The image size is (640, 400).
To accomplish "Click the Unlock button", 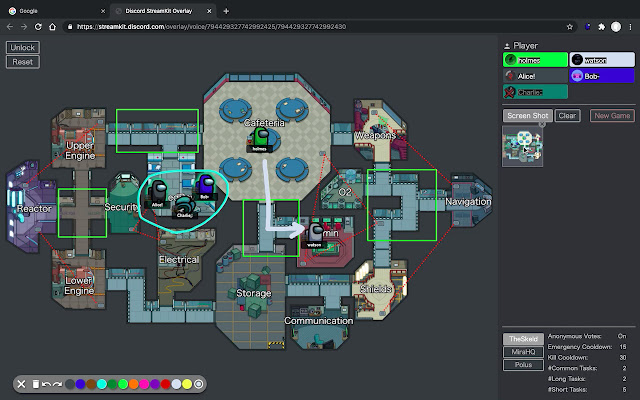I will coord(22,47).
